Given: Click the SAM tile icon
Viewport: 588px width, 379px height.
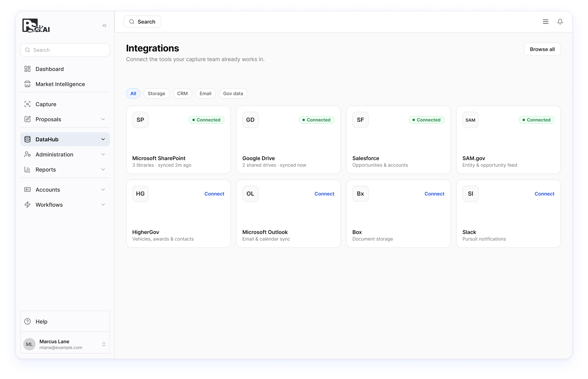Looking at the screenshot, I should (470, 120).
